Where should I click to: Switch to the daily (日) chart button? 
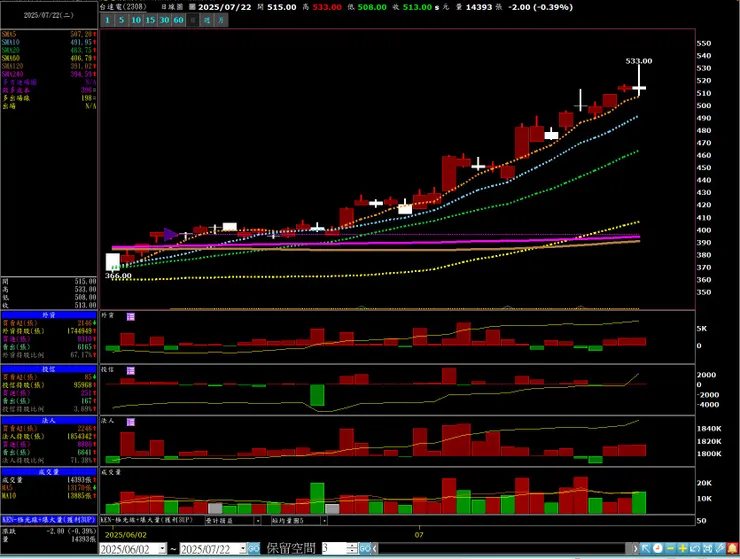point(193,20)
